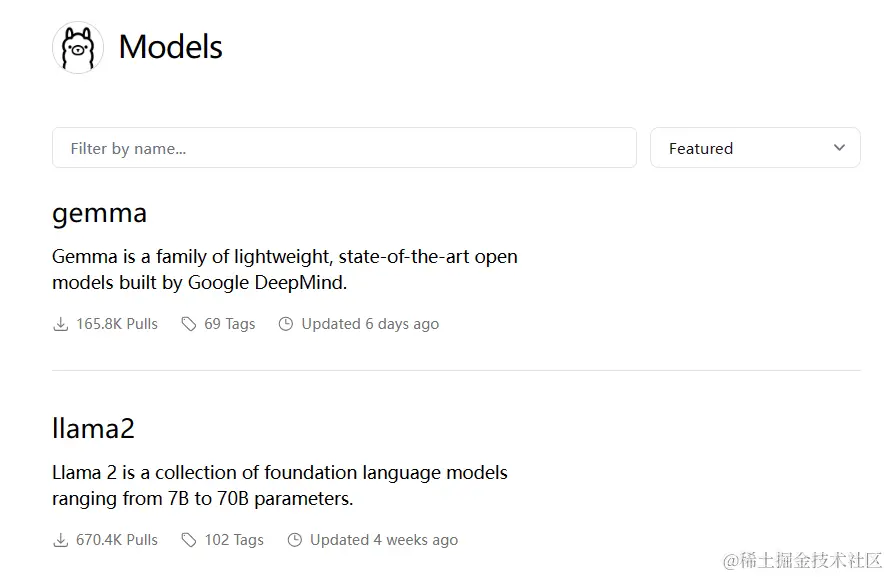
Task: Click the 69 Tags label for gemma
Action: [230, 324]
